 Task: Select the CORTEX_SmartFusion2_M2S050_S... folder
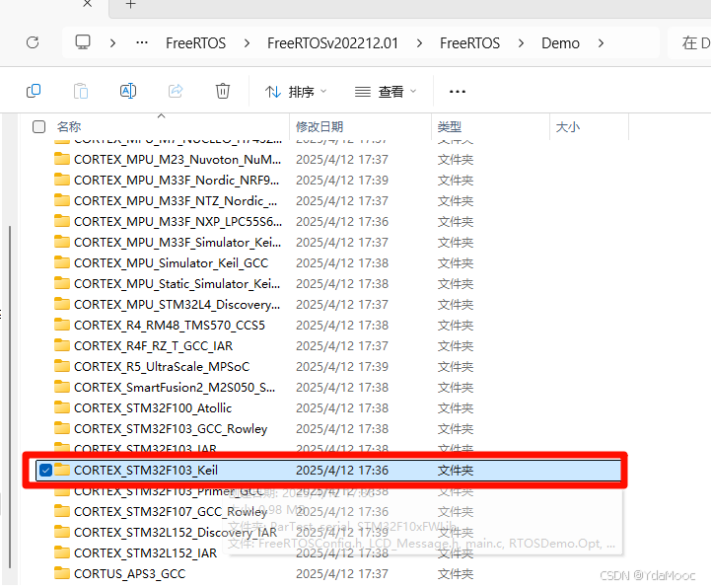coord(175,388)
